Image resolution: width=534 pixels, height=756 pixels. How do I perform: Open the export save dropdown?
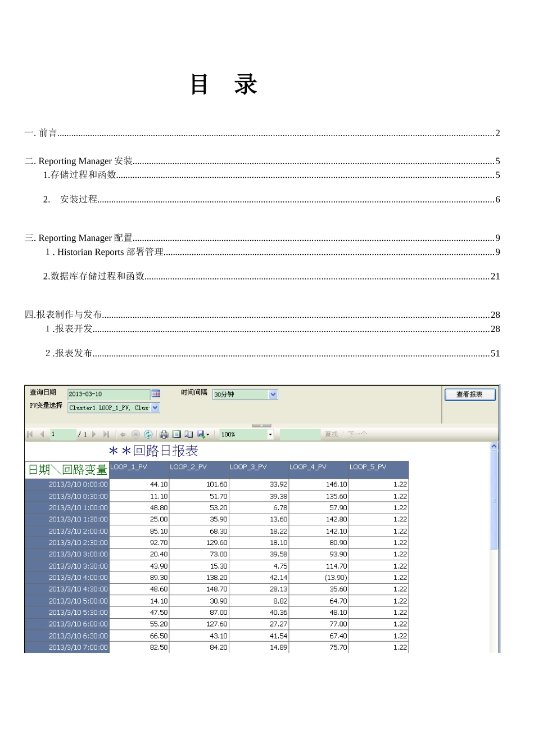(203, 434)
